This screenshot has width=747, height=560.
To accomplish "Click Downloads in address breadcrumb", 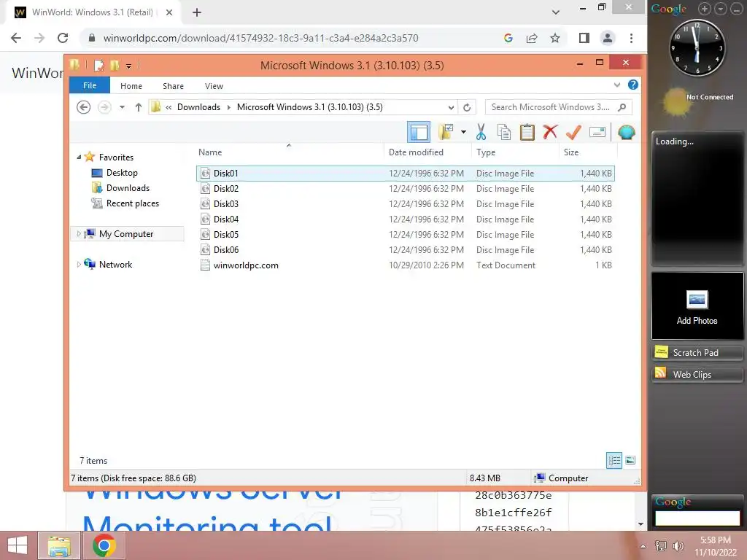I will [198, 107].
